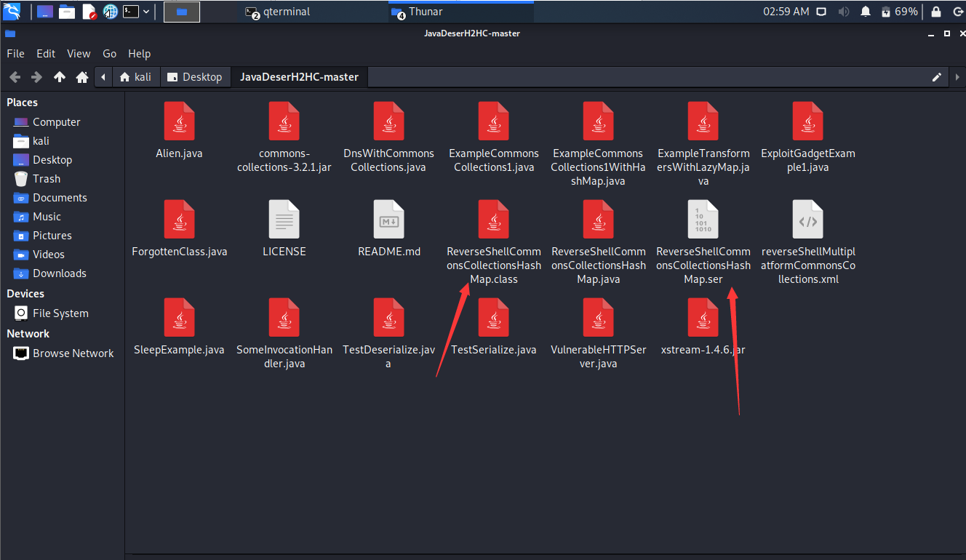Select reverseShellMultiplatformCommonsCollections.xml file icon
The height and width of the screenshot is (560, 966).
807,219
